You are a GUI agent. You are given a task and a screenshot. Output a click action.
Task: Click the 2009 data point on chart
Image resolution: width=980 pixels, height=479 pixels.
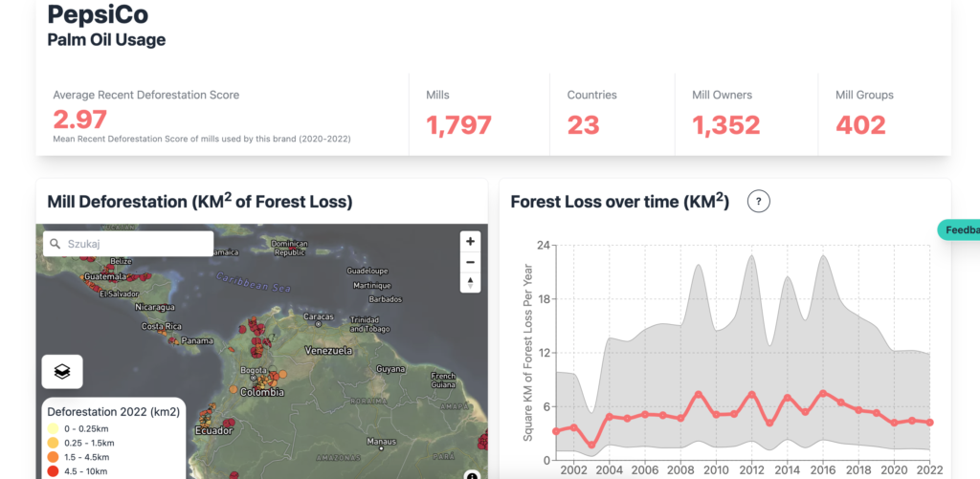point(699,395)
